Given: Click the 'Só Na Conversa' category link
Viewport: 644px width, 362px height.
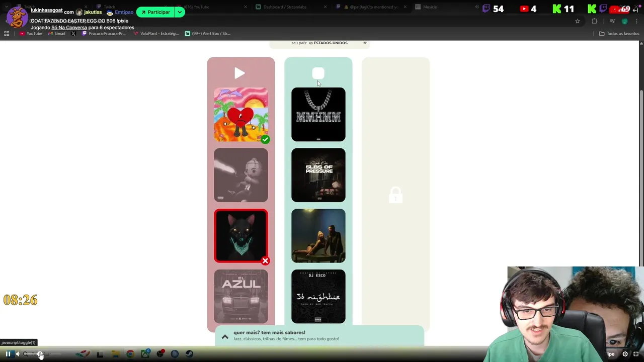Looking at the screenshot, I should 69,28.
